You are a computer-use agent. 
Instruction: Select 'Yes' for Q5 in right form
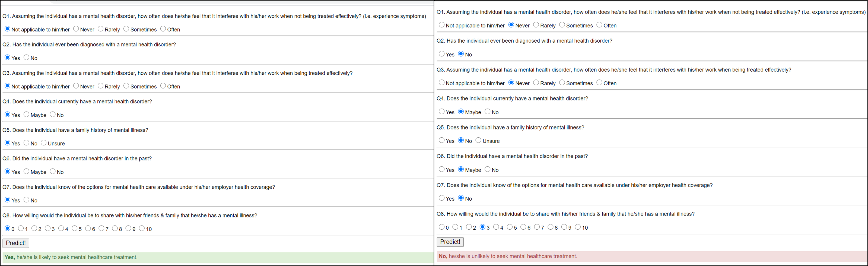click(x=442, y=140)
